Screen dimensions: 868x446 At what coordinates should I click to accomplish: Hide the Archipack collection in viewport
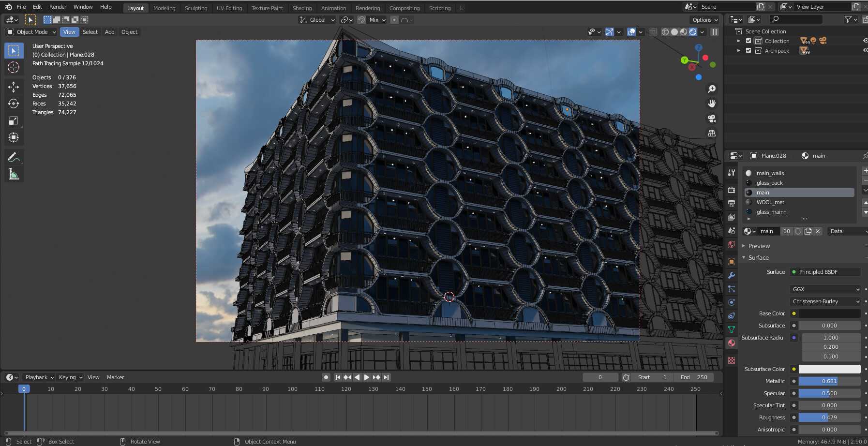click(x=865, y=51)
